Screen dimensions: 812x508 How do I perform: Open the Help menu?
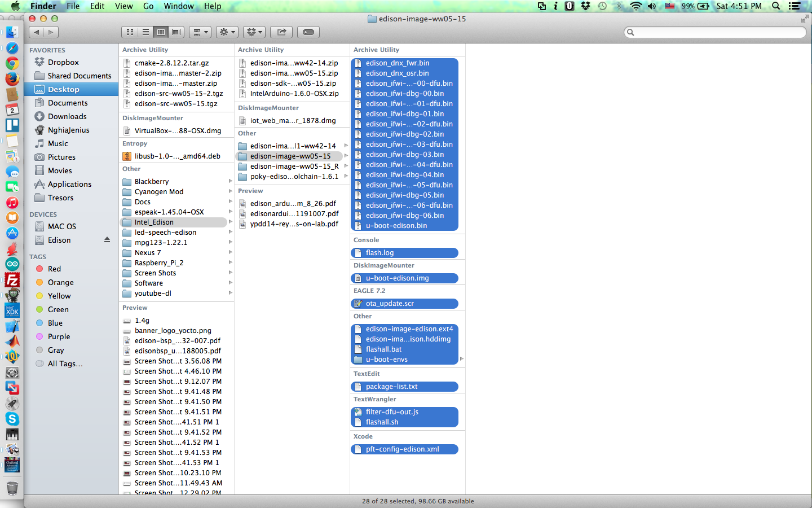pos(213,6)
